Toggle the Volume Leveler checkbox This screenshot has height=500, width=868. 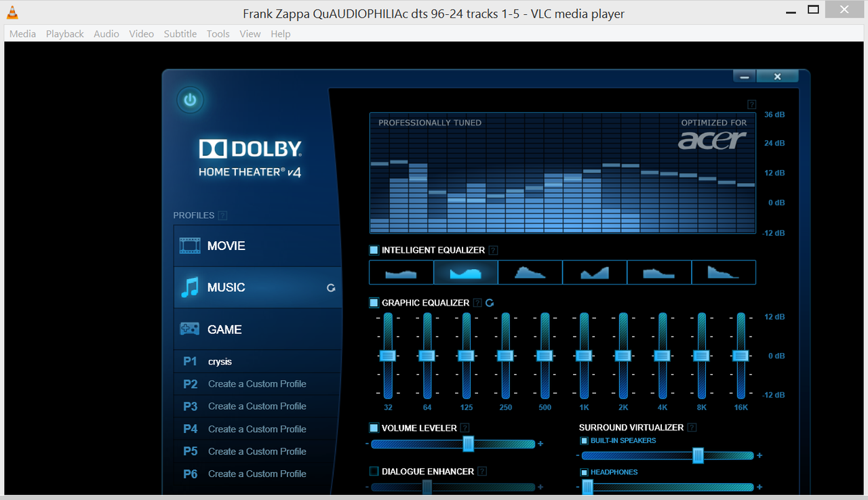coord(374,428)
